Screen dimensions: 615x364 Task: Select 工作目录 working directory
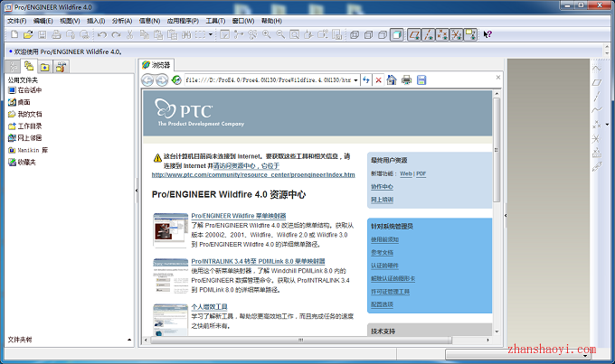point(25,126)
